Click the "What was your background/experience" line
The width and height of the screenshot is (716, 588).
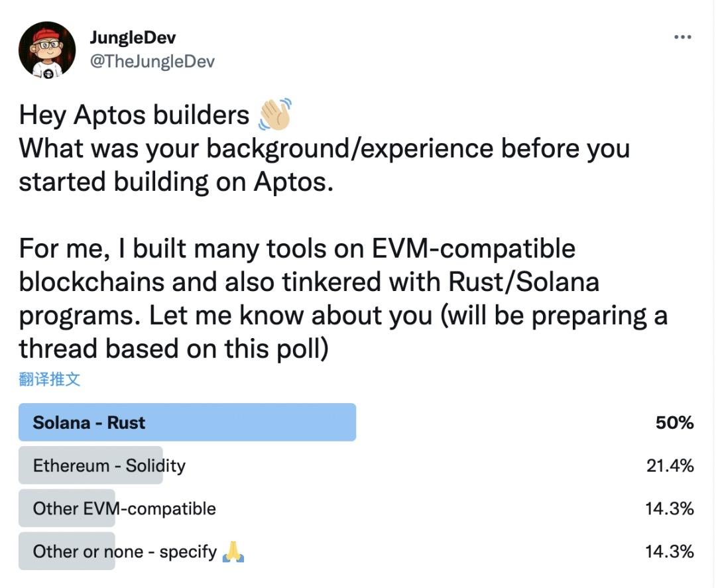tap(324, 148)
